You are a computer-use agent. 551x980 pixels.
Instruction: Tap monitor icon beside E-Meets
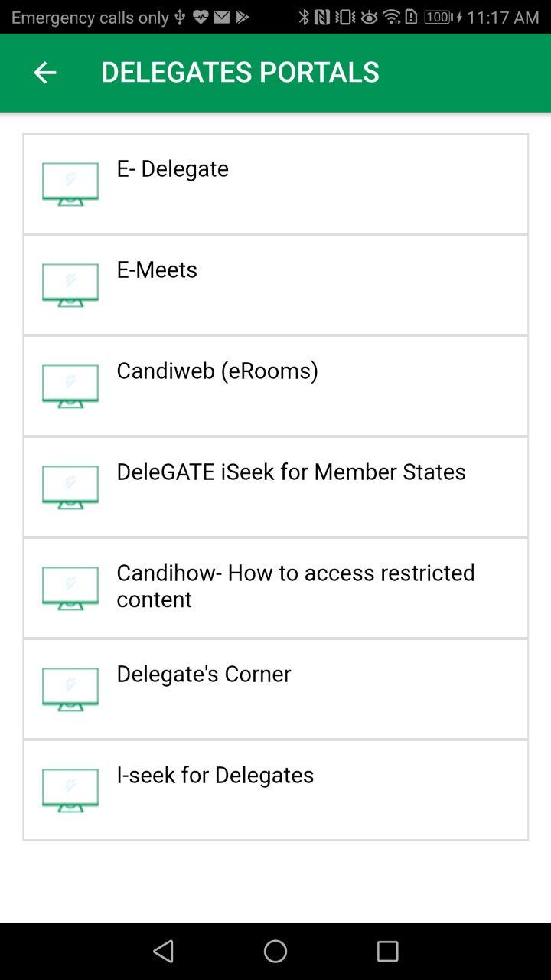click(x=70, y=285)
